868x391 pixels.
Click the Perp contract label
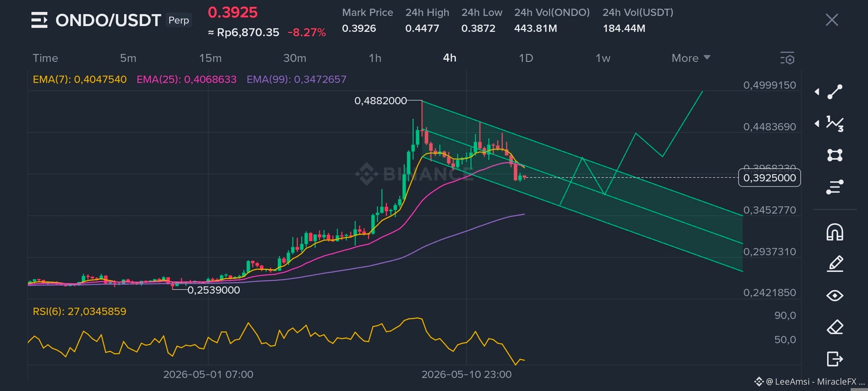[179, 20]
